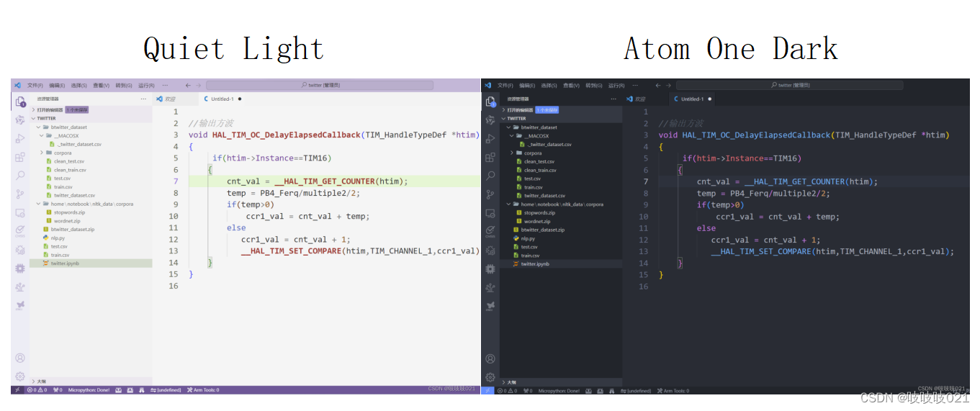Screen dimensions: 980x411
Task: Open Accounts icon in Atom One Dark window
Action: pos(490,358)
